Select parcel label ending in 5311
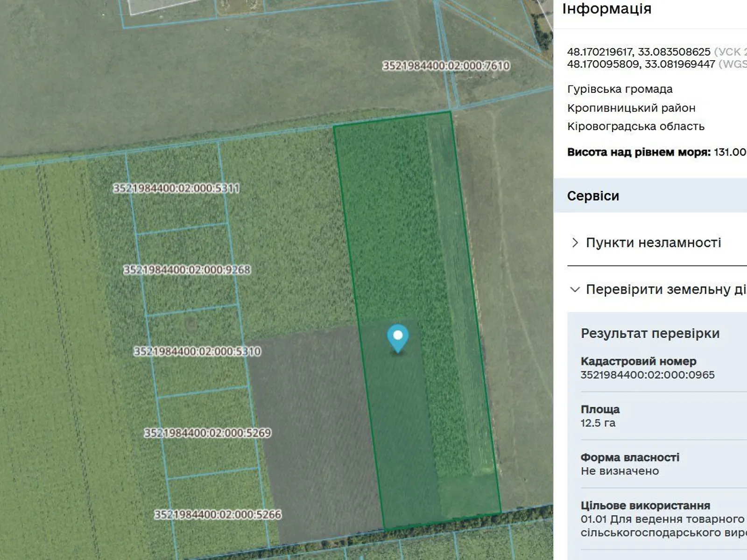 tap(176, 188)
